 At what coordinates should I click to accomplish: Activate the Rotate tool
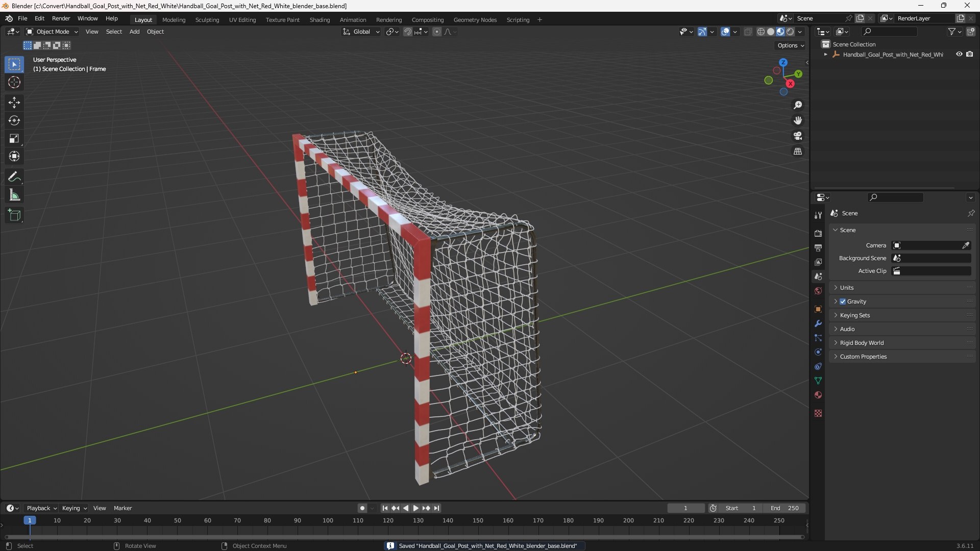click(14, 120)
